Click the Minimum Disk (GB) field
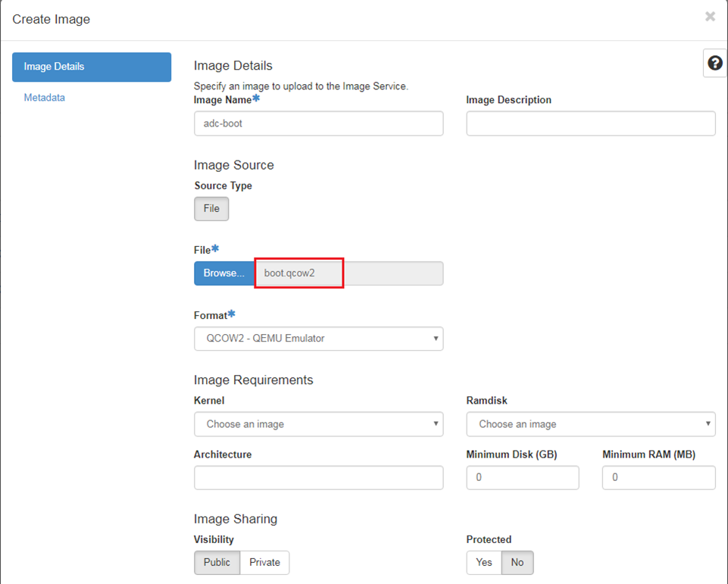 tap(522, 478)
